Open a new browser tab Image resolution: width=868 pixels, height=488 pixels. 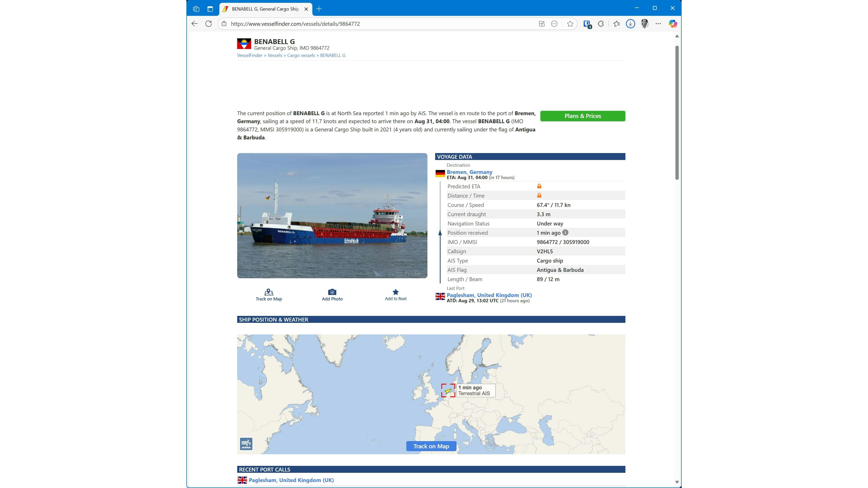click(319, 9)
